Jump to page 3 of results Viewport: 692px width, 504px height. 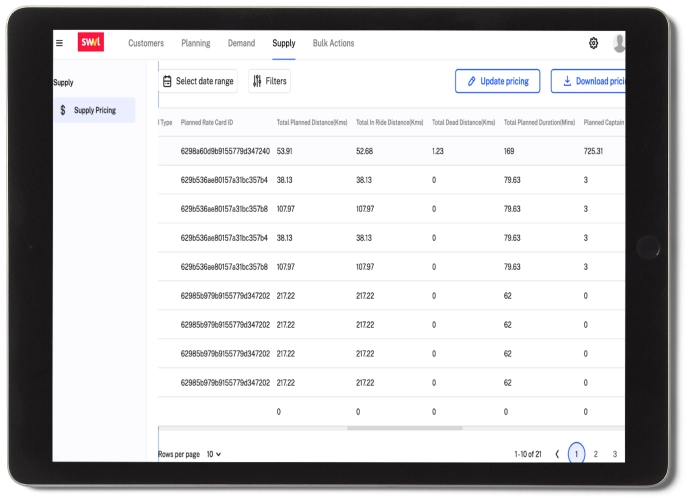point(614,454)
